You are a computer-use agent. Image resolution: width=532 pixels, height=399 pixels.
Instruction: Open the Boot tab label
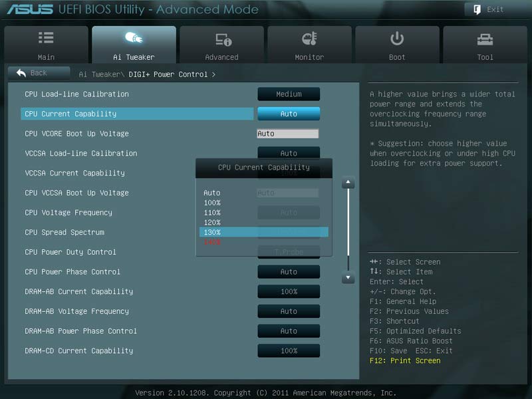397,57
